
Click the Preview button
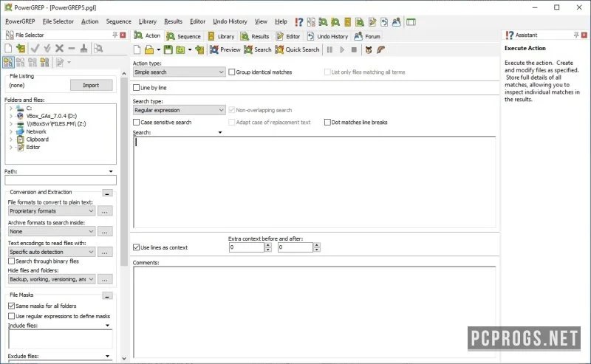pyautogui.click(x=225, y=49)
